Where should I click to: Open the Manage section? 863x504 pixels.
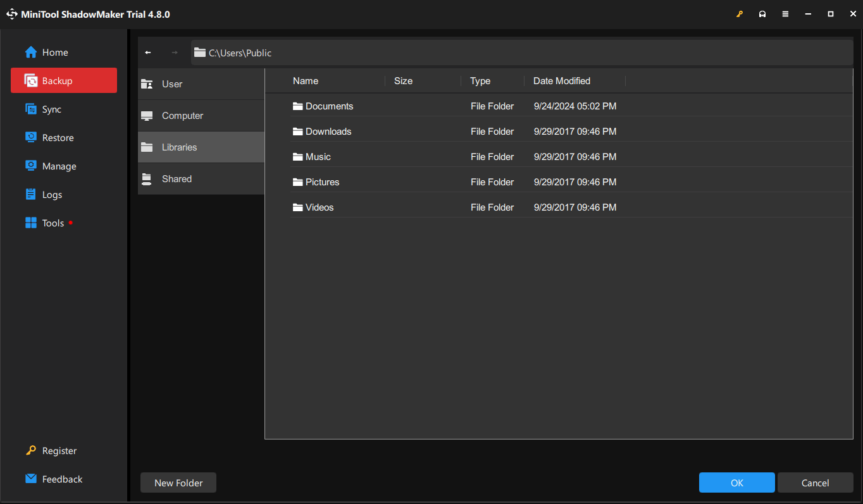(x=57, y=166)
